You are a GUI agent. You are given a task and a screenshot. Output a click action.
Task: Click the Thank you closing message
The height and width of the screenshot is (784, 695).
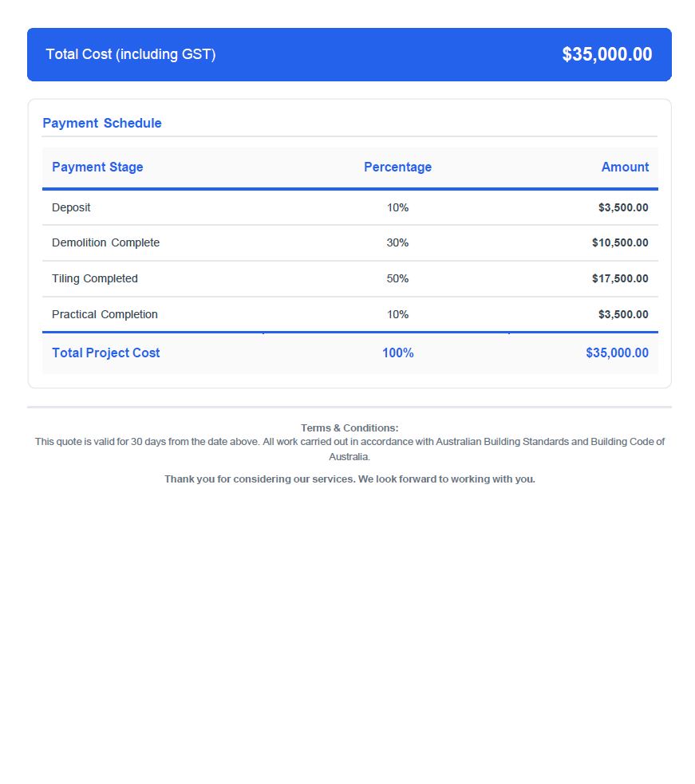[349, 479]
